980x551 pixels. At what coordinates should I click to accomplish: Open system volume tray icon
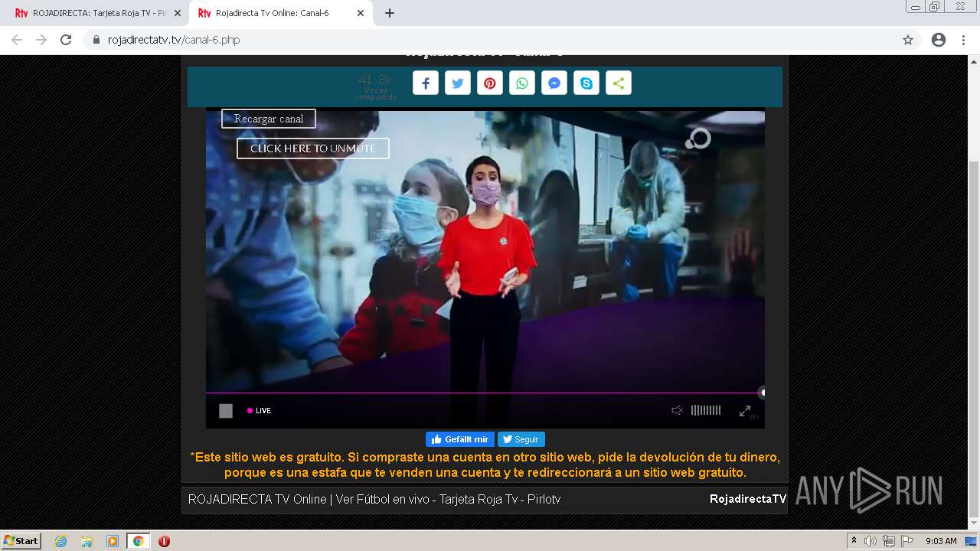(x=871, y=541)
